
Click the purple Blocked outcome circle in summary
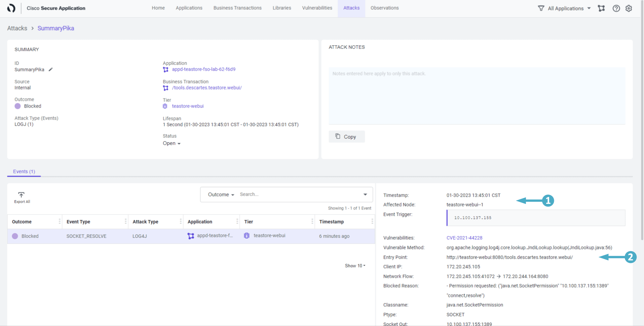click(x=18, y=106)
